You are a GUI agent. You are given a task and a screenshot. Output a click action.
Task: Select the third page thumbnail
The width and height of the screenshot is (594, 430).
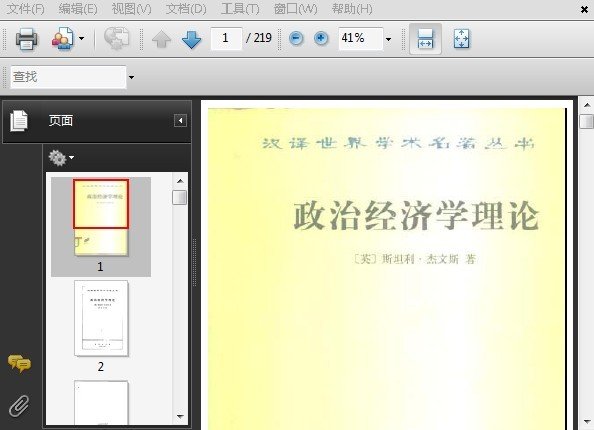coord(101,403)
